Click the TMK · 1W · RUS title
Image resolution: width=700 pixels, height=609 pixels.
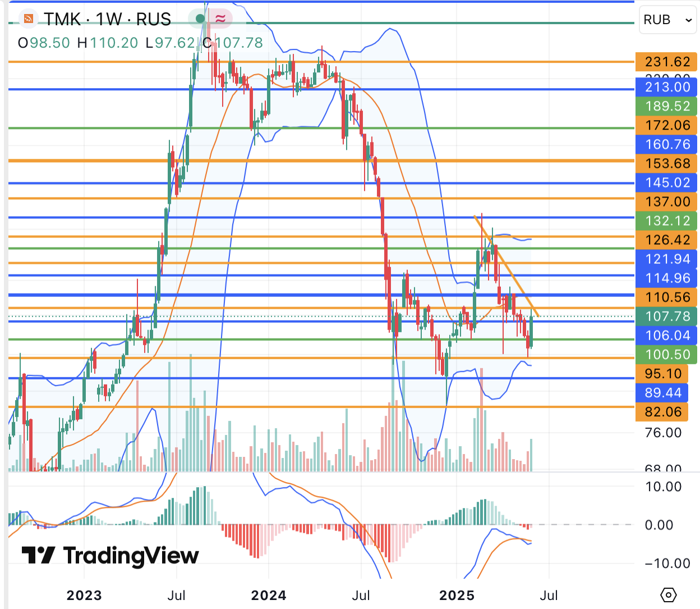[108, 19]
